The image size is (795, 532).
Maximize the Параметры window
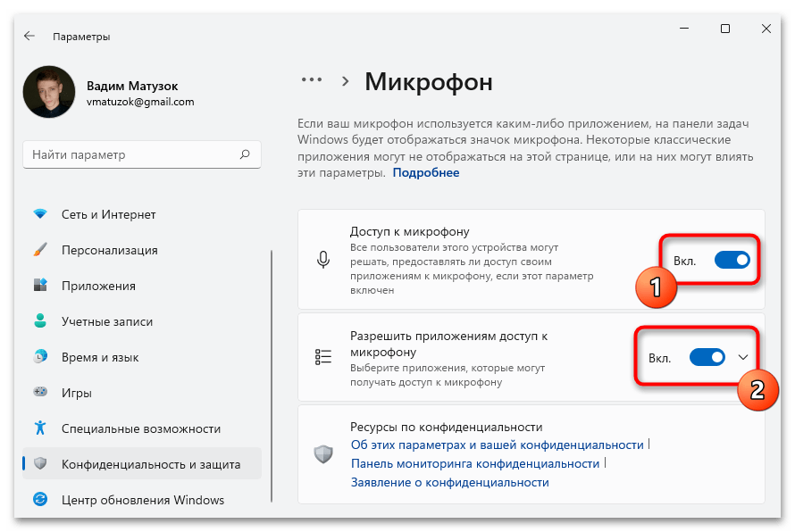725,29
